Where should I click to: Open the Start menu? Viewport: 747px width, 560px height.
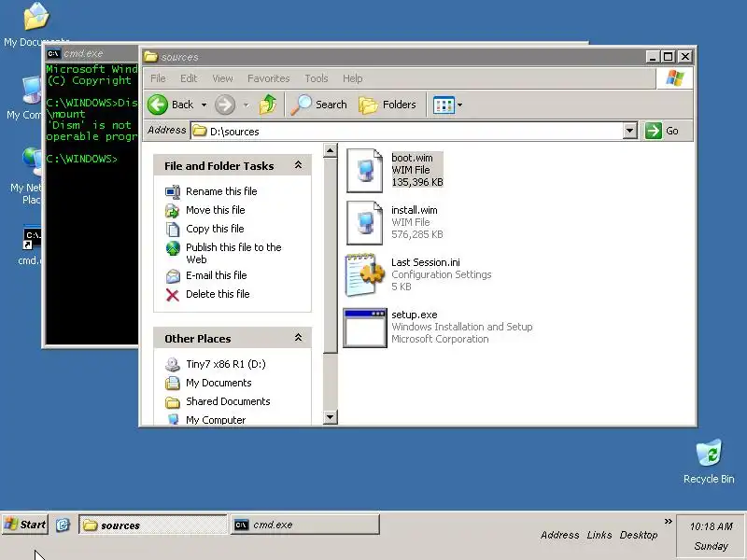(x=25, y=525)
